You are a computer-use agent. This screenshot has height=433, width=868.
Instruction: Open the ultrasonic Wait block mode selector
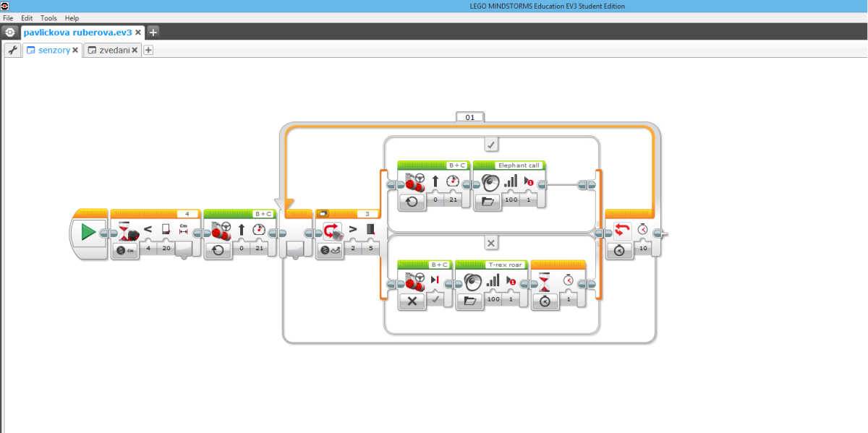[126, 250]
